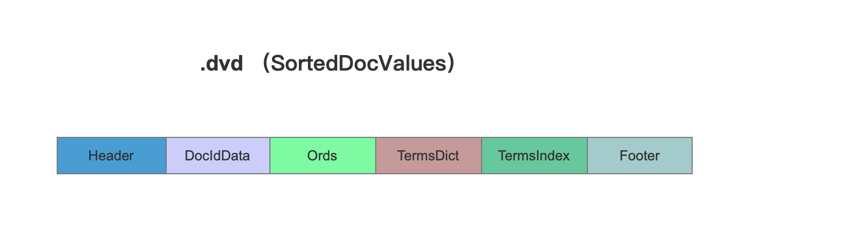Click the blue Header block
The height and width of the screenshot is (232, 868).
(x=112, y=156)
